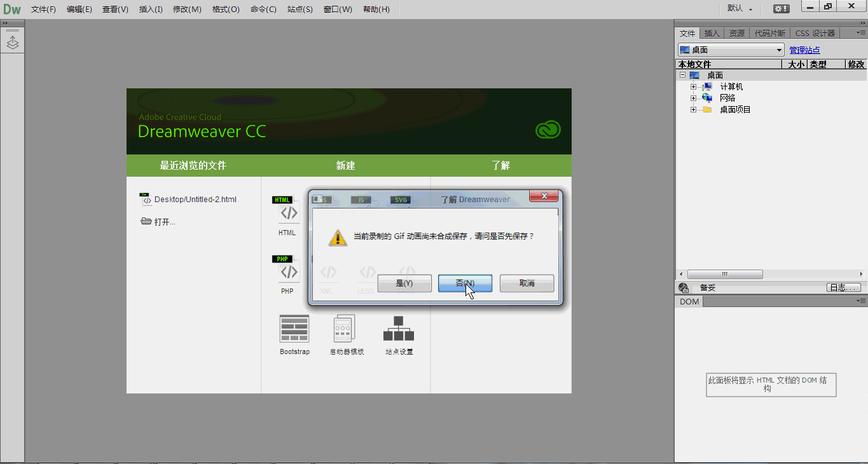
Task: Click the 桌面项目 folder icon
Action: tap(707, 109)
